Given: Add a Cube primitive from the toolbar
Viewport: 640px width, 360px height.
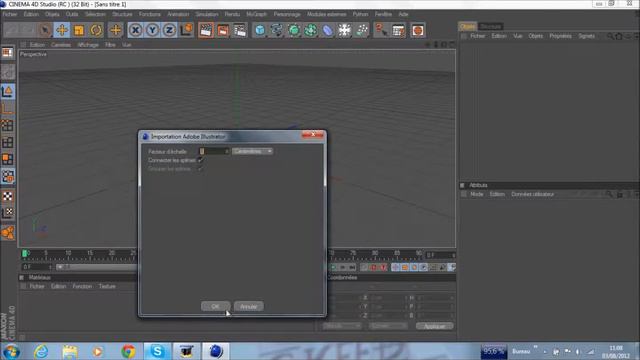Looking at the screenshot, I should coord(260,30).
